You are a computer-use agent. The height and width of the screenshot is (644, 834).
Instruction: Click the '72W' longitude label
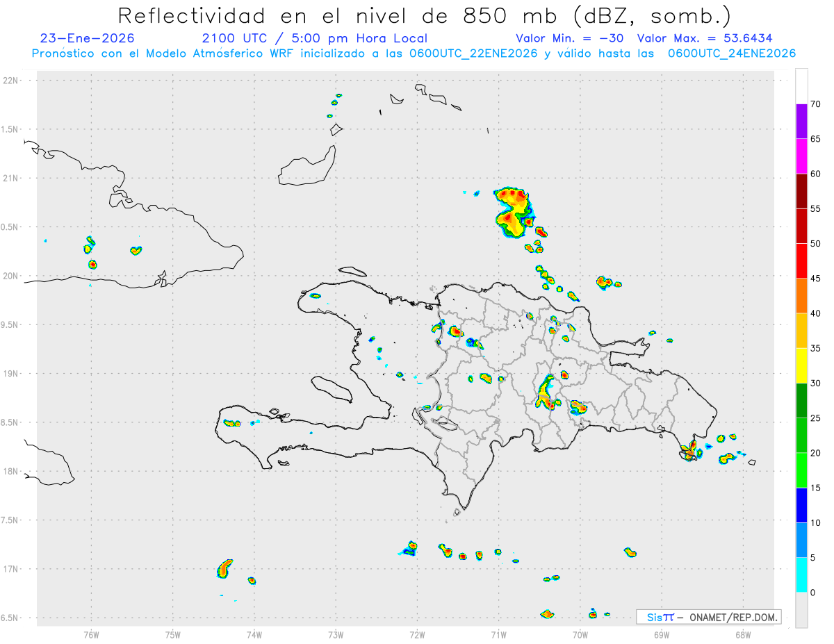[417, 634]
